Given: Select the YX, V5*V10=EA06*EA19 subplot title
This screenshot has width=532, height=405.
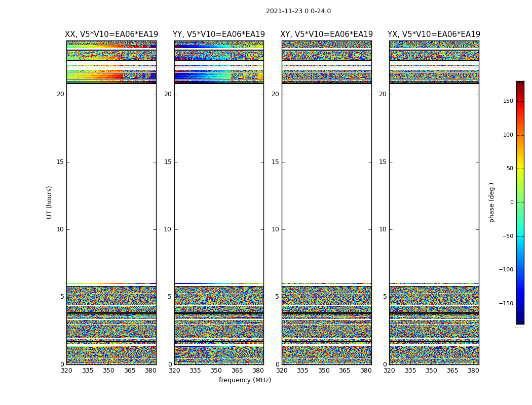Looking at the screenshot, I should click(434, 34).
